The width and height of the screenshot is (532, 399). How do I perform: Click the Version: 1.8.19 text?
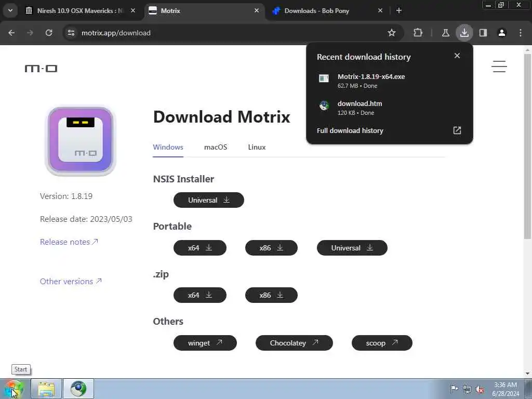[x=66, y=196]
